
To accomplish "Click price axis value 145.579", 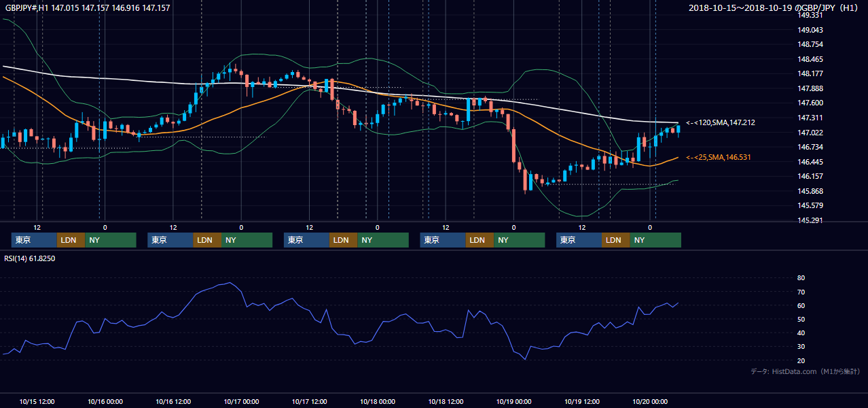I will tap(810, 206).
